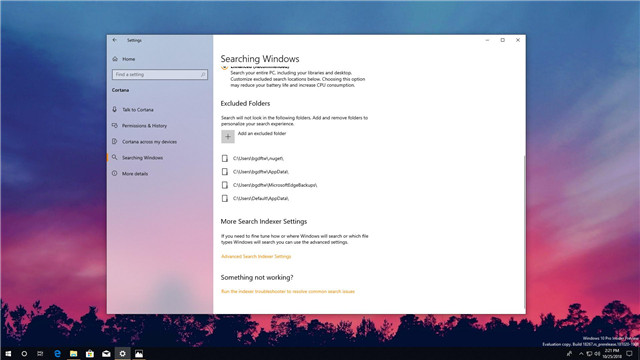Click the network icon in system tray
The height and width of the screenshot is (360, 640).
[589, 353]
